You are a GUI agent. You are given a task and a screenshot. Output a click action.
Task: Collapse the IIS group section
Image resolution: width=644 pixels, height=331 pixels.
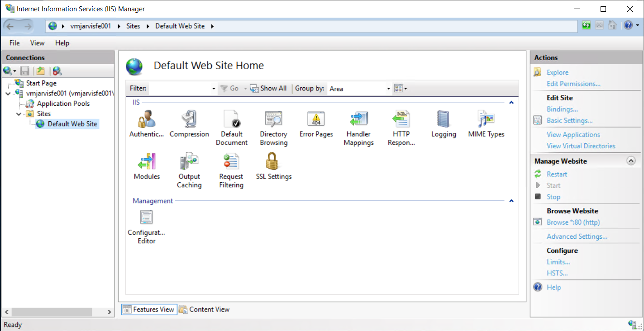[x=511, y=103]
